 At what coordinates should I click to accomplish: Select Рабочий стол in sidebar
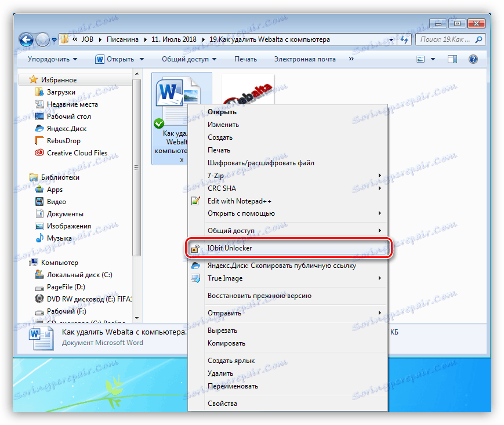point(69,117)
